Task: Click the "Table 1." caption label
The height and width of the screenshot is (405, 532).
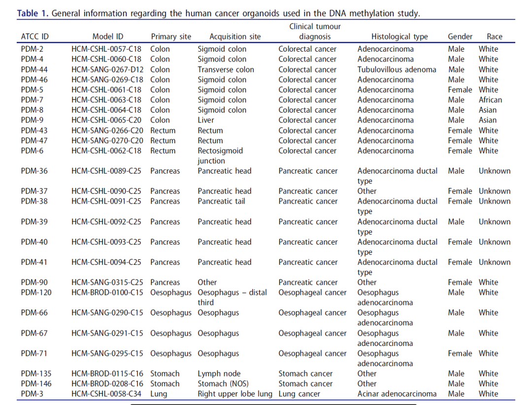Action: 33,13
